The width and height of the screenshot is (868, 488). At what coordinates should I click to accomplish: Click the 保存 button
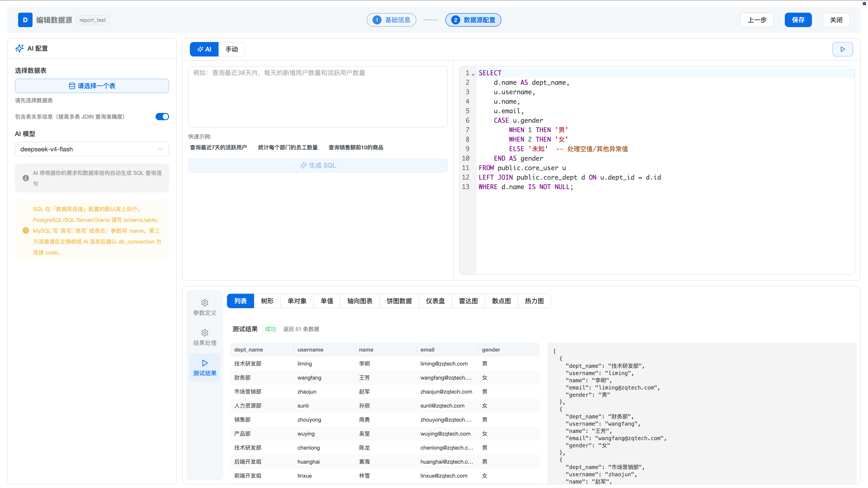pyautogui.click(x=798, y=20)
